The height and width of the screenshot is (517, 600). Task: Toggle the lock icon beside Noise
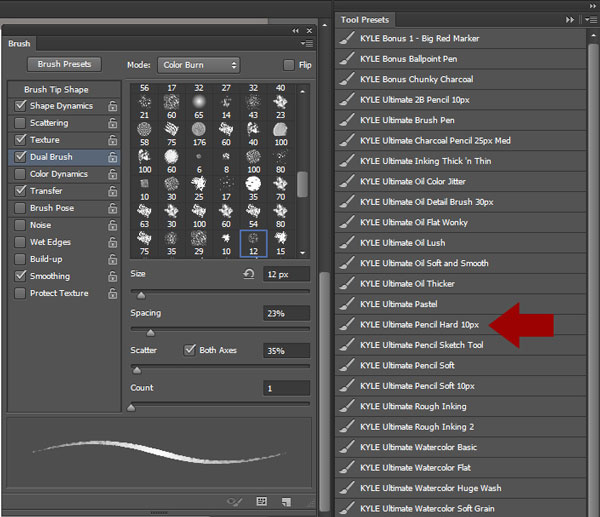(x=112, y=225)
